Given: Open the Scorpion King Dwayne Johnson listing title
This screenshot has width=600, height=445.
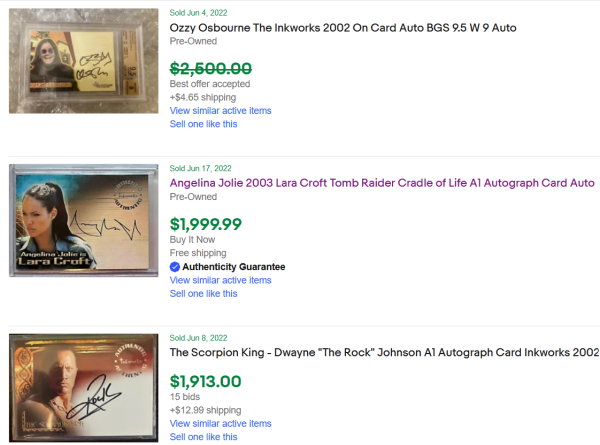Looking at the screenshot, I should [x=384, y=352].
